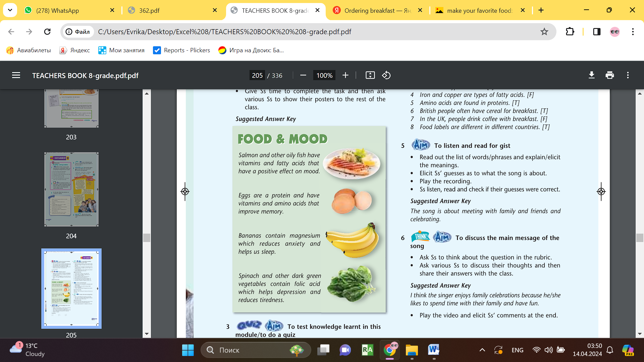The height and width of the screenshot is (362, 644).
Task: Toggle the PDF sidebar menu icon
Action: coord(16,75)
